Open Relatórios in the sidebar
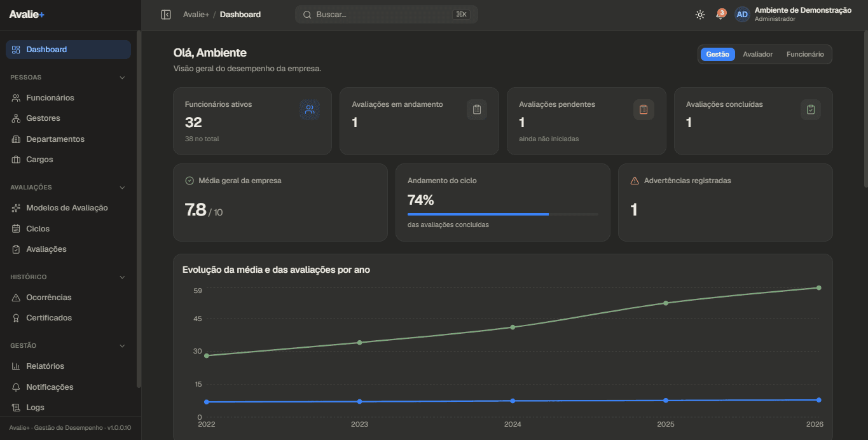The width and height of the screenshot is (868, 440). tap(69, 366)
